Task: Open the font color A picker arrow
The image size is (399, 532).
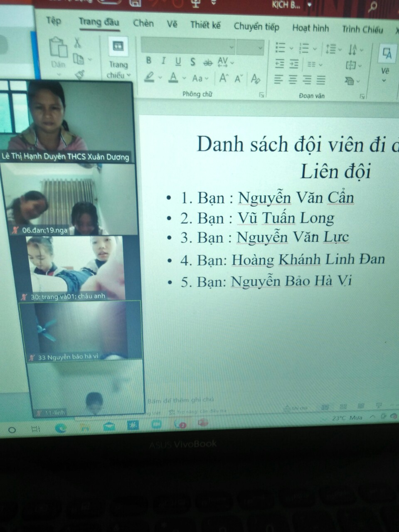Action: coord(184,78)
